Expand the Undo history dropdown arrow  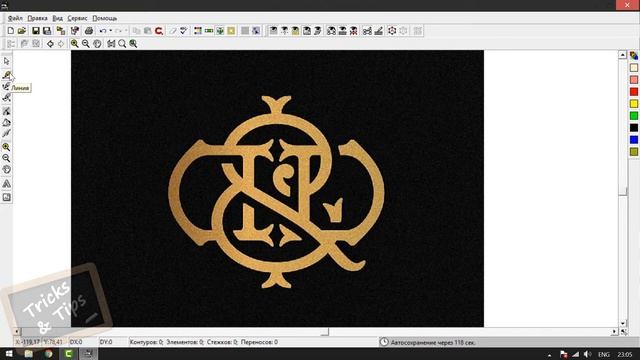111,31
